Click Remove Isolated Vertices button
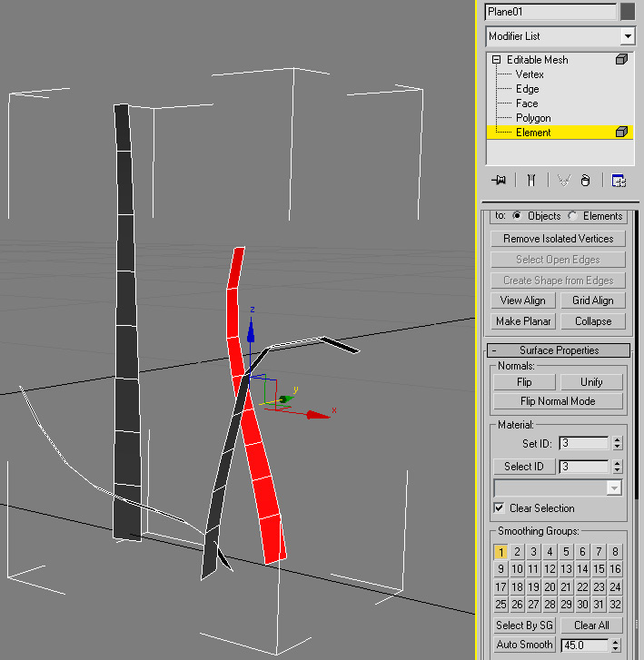This screenshot has height=660, width=644. pyautogui.click(x=558, y=239)
